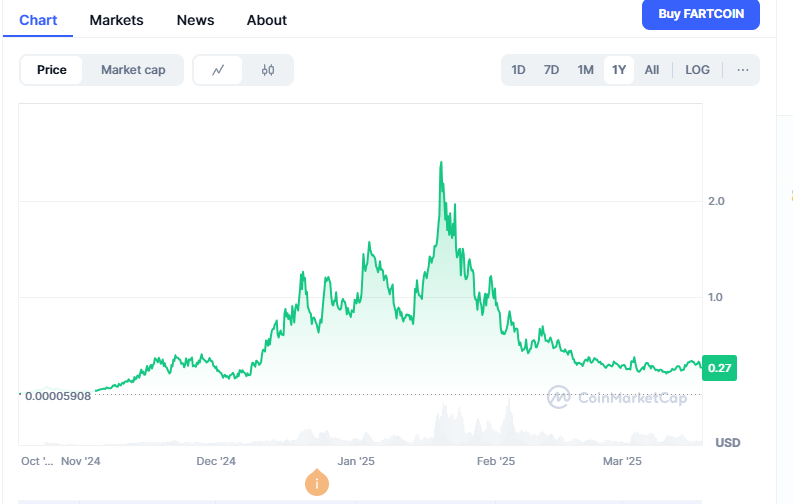Click the Feb '25 axis label
Image resolution: width=793 pixels, height=504 pixels.
pos(496,461)
